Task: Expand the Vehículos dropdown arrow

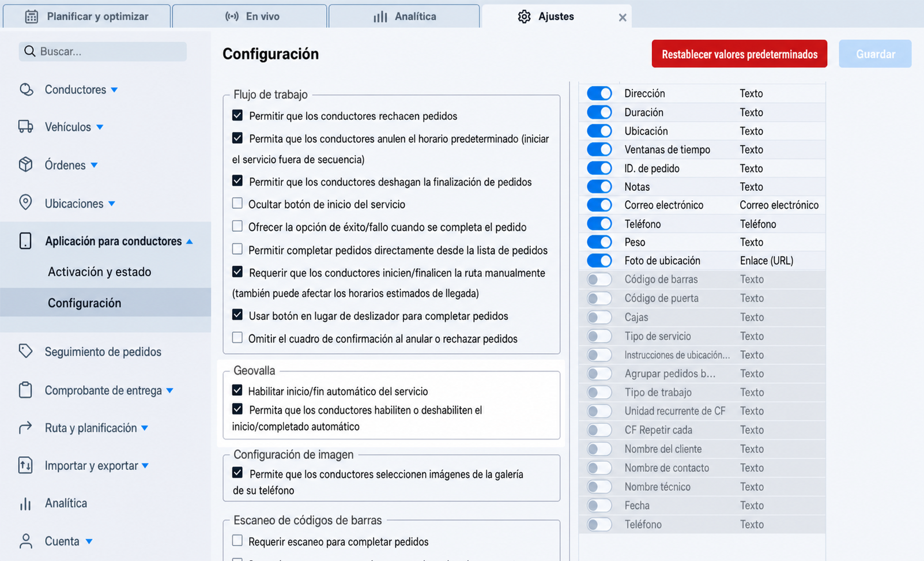Action: point(100,127)
